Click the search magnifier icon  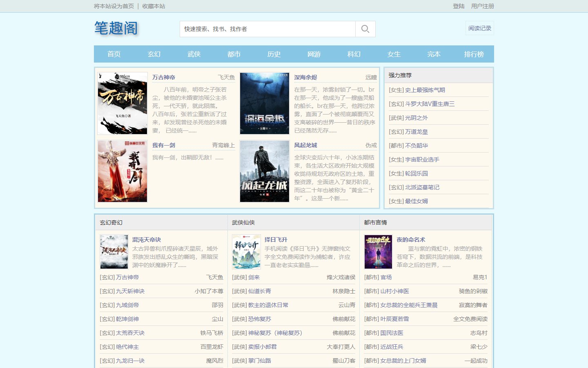tap(365, 29)
